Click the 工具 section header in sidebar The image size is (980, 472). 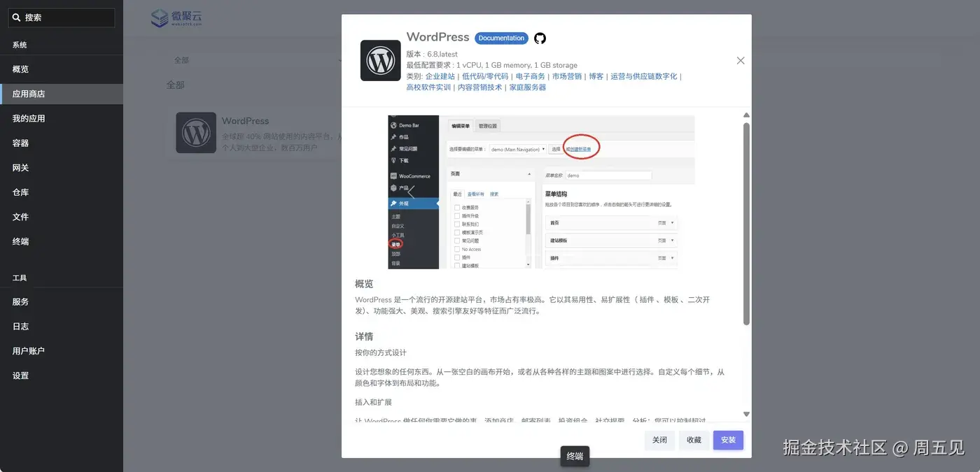pos(20,278)
